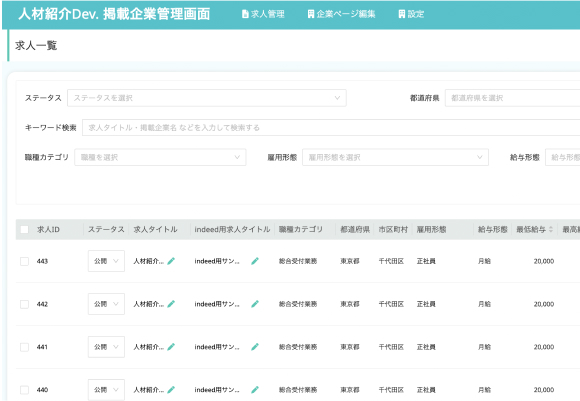Open the 求人管理 menu

[263, 14]
